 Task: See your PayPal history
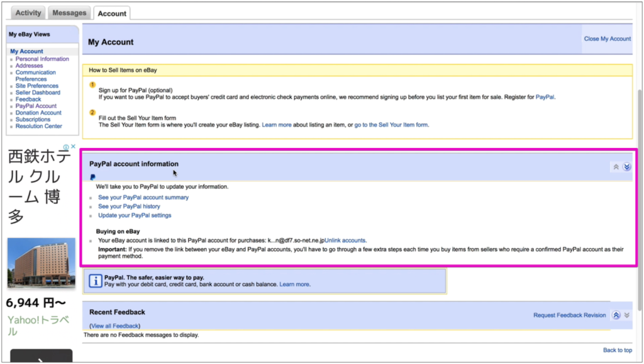tap(129, 207)
